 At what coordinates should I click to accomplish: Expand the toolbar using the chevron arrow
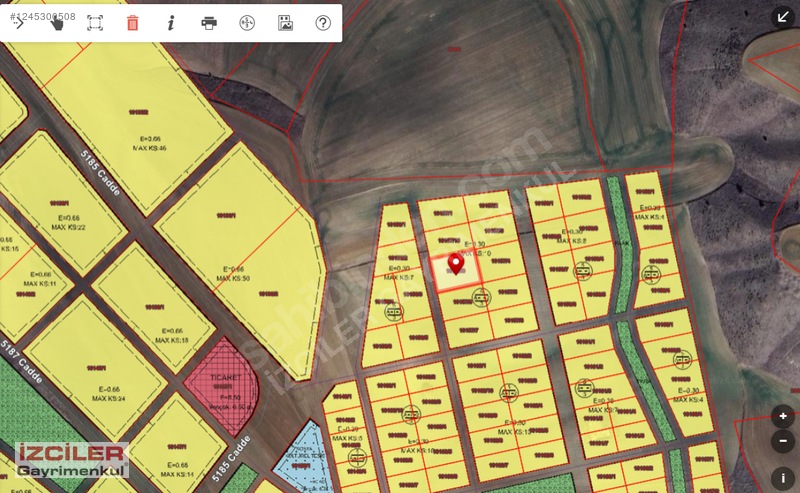(19, 23)
